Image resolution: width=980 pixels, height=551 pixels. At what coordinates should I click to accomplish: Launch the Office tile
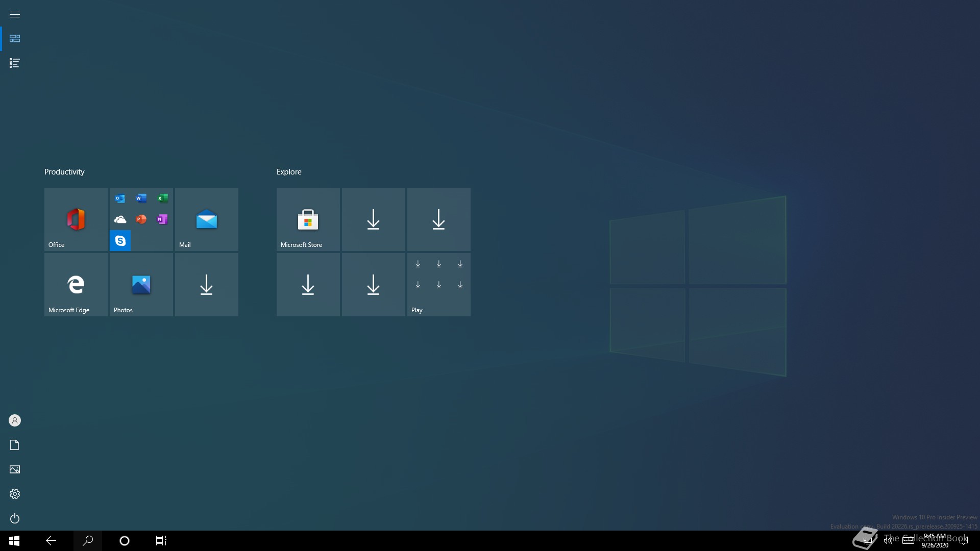76,219
